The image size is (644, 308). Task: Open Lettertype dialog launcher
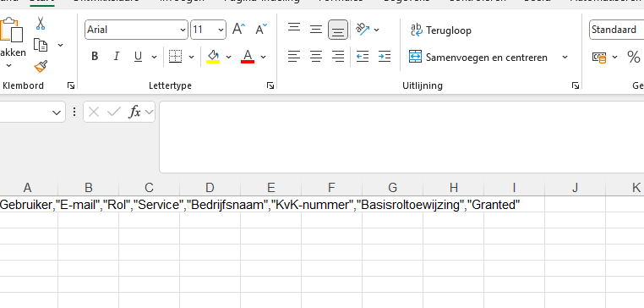coord(270,85)
